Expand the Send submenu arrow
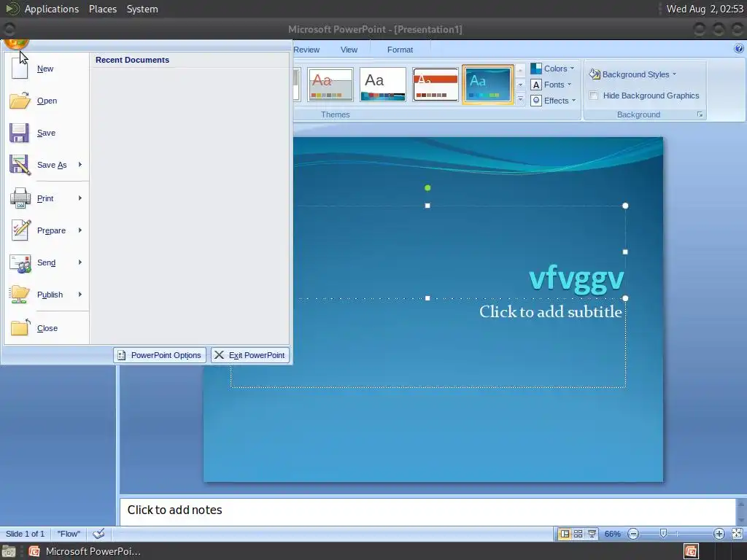Viewport: 747px width, 560px height. pos(80,262)
